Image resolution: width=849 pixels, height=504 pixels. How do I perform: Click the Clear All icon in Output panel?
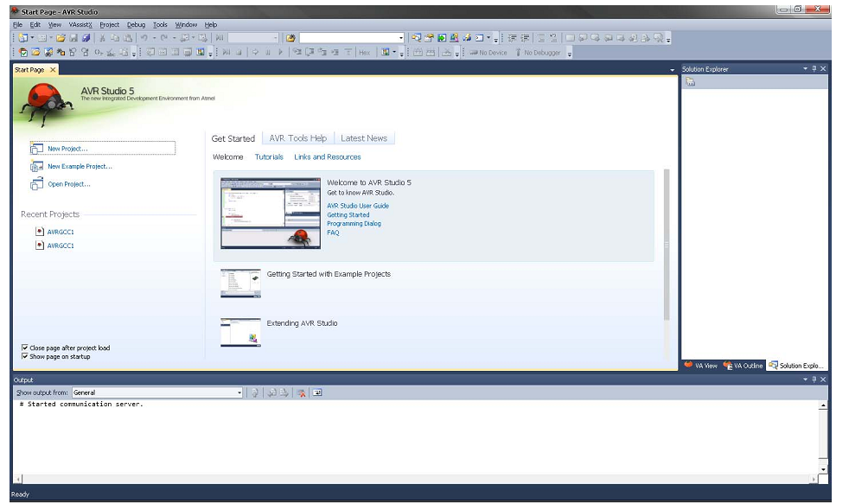pyautogui.click(x=302, y=393)
